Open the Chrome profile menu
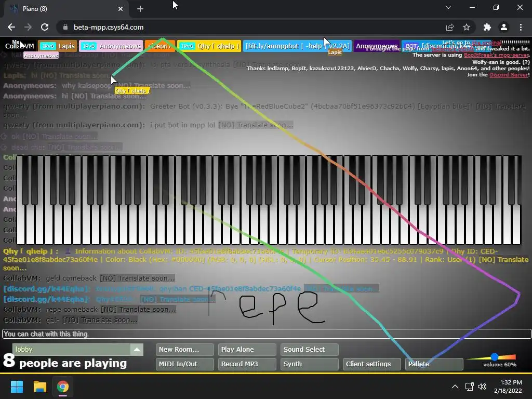Image resolution: width=532 pixels, height=399 pixels. (504, 27)
